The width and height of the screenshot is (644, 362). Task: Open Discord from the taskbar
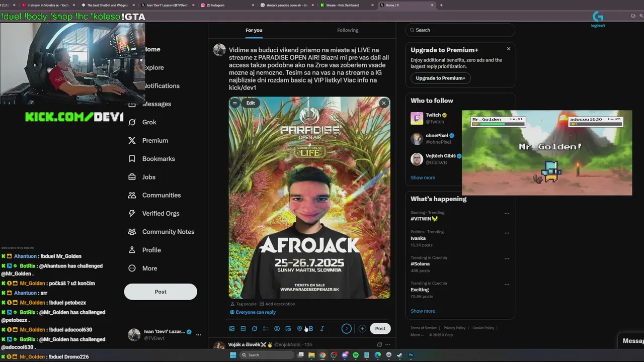pos(345,355)
